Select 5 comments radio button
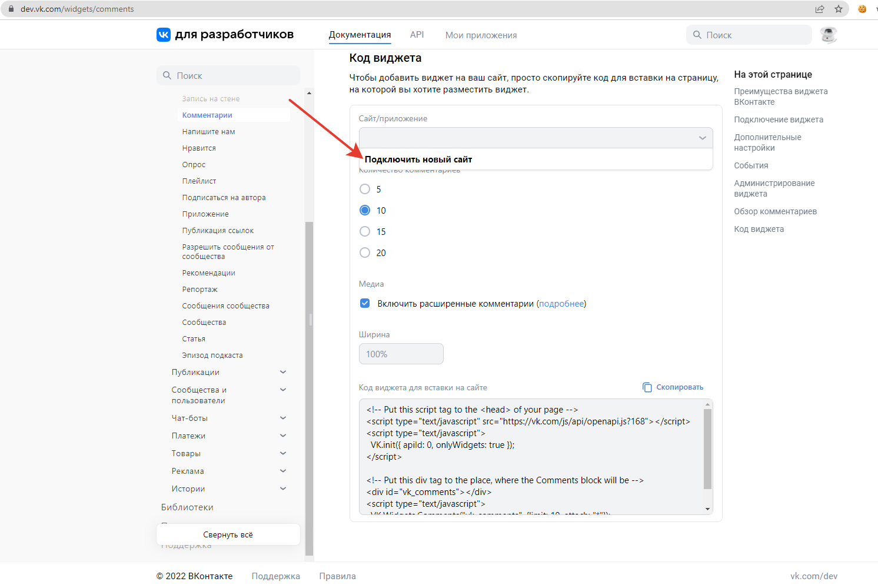This screenshot has width=878, height=588. 365,189
